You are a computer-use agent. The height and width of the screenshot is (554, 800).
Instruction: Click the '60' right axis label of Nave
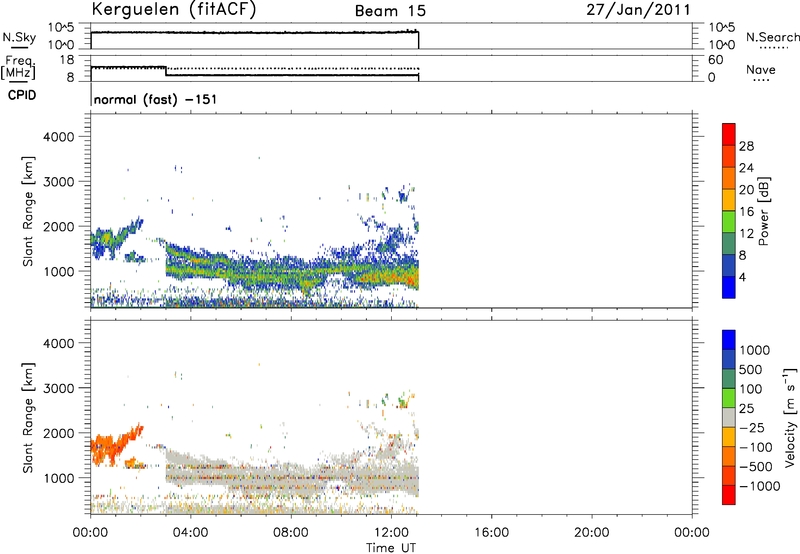pos(715,60)
